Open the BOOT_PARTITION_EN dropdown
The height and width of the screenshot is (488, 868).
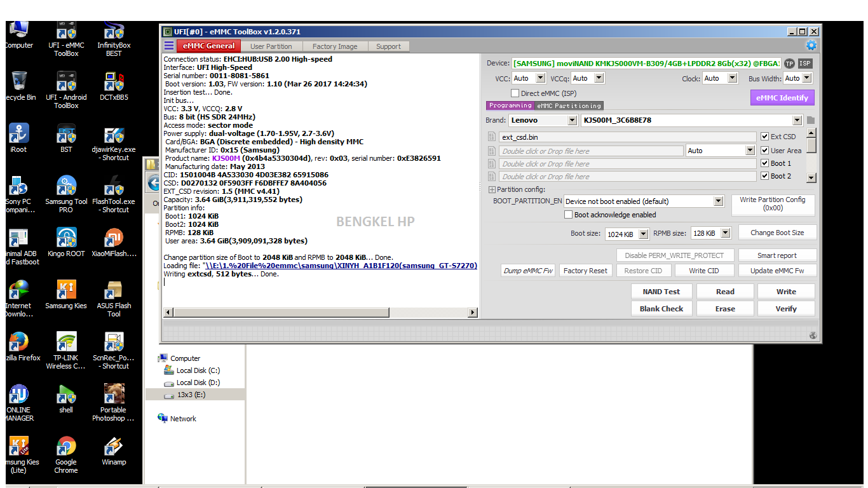click(x=718, y=200)
